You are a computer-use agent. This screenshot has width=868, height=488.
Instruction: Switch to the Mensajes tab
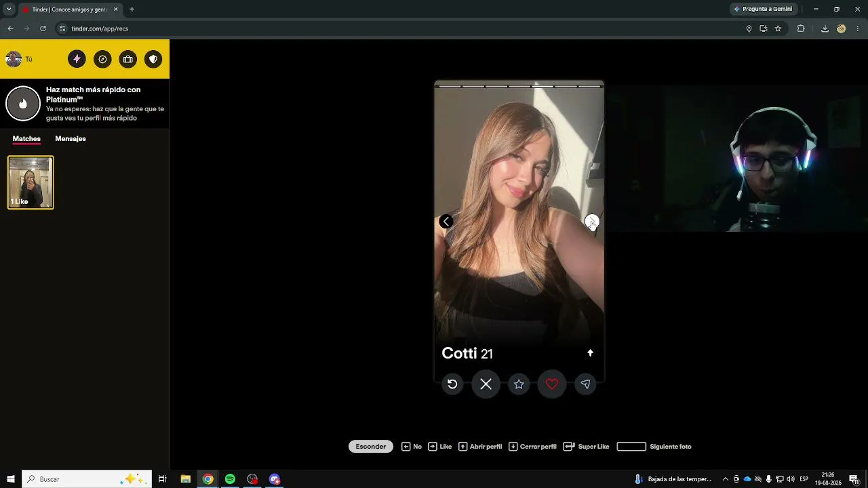71,138
